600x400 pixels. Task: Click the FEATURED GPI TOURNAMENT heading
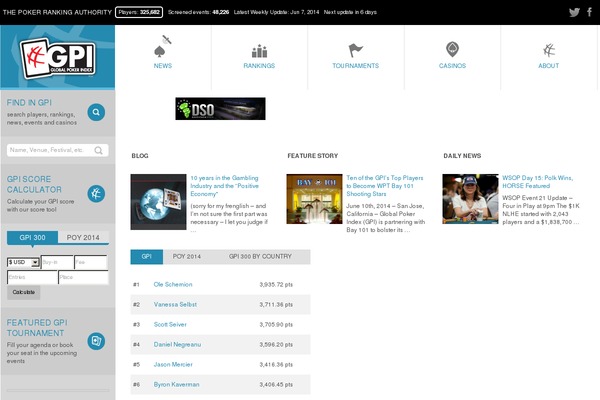pos(37,328)
